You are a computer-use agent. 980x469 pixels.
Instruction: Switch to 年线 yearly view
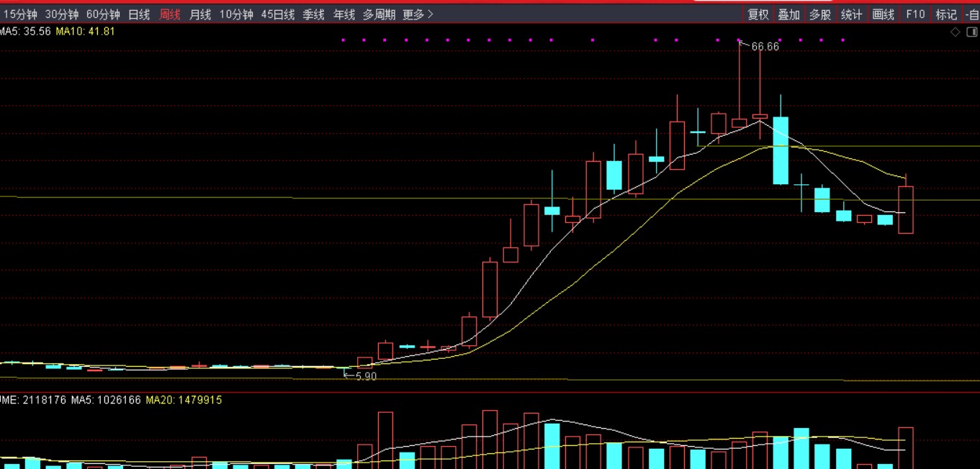[x=344, y=14]
